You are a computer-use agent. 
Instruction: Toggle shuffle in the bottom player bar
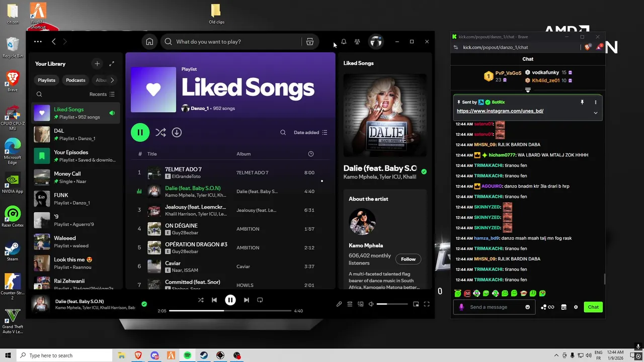click(201, 300)
